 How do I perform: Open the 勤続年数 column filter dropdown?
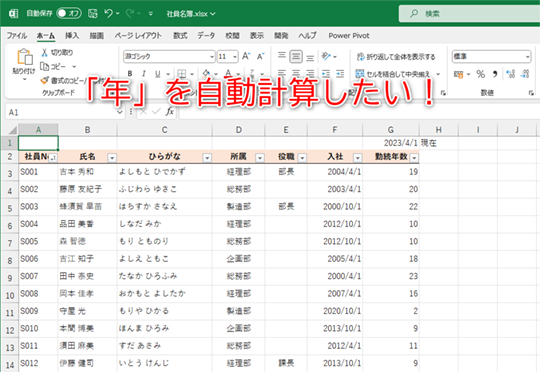click(414, 158)
